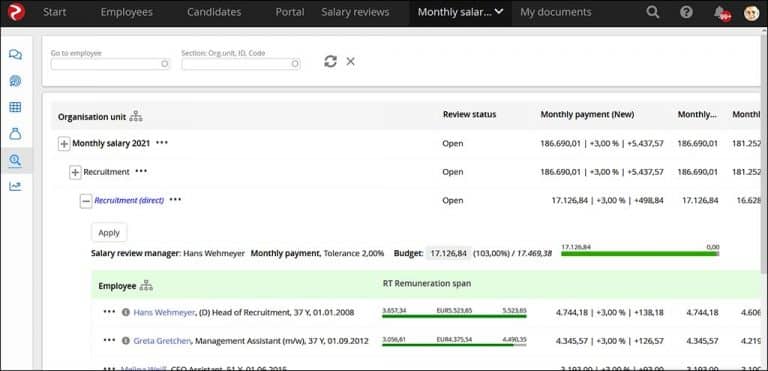Open the search magnifier in top bar

652,12
